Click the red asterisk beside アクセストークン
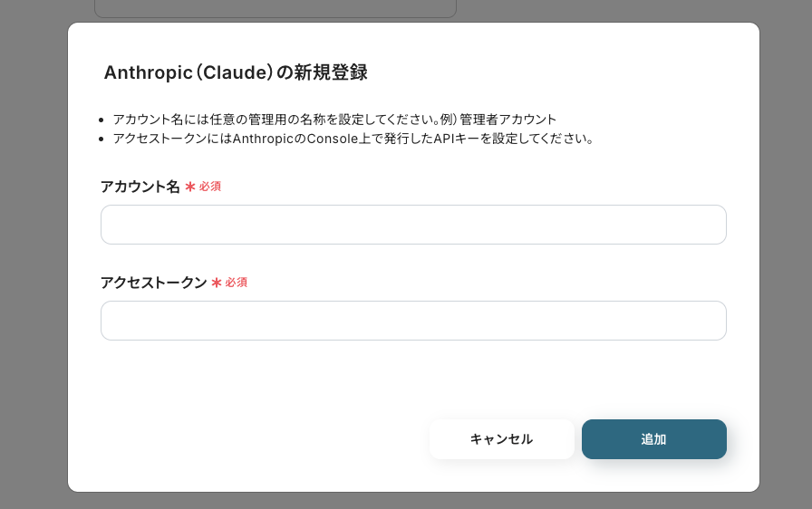 click(x=217, y=283)
